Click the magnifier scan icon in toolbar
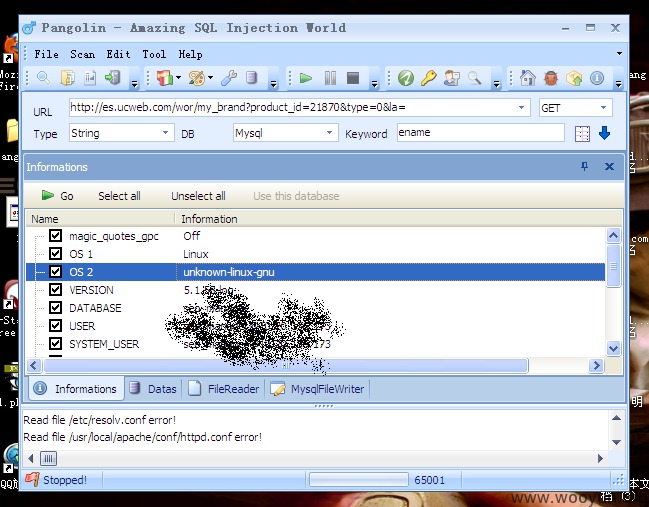This screenshot has width=649, height=507. coord(43,78)
